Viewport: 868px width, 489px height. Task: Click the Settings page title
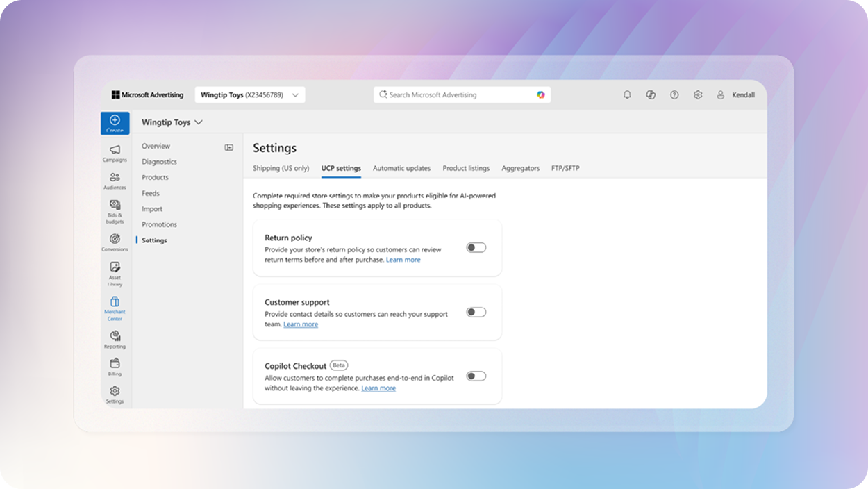click(x=274, y=148)
